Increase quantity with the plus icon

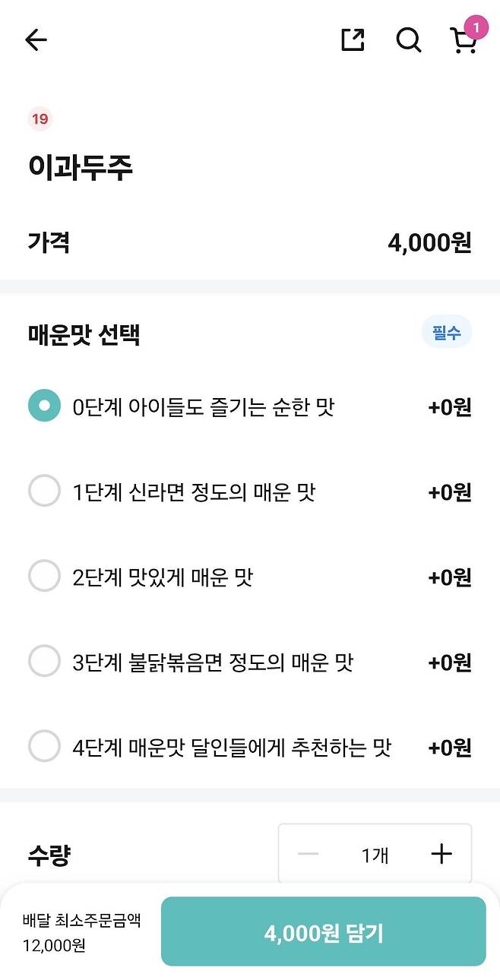441,853
